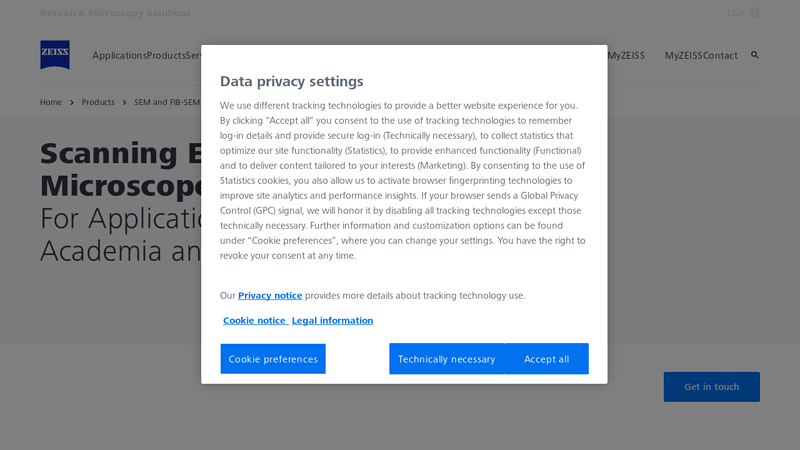Select Contact in the header navigation
The width and height of the screenshot is (800, 450).
720,56
